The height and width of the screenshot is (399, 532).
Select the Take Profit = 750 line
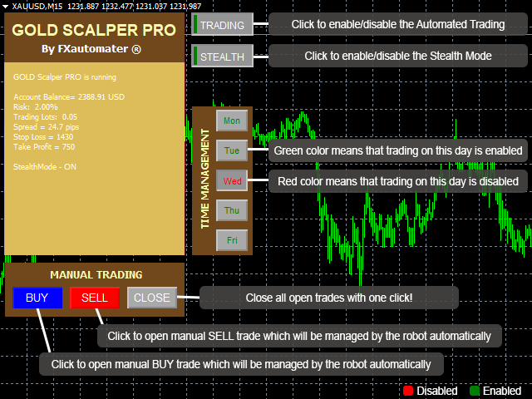(x=44, y=147)
